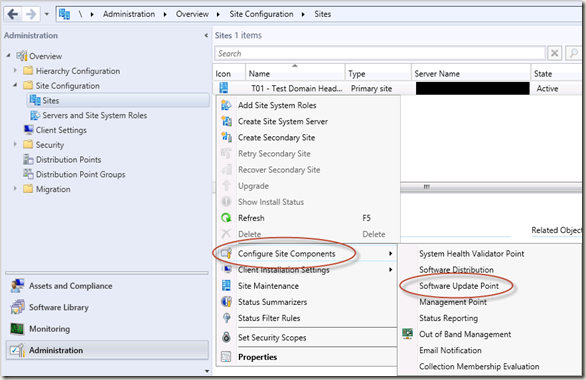Click the Back navigation arrow
The image size is (586, 380).
(13, 14)
